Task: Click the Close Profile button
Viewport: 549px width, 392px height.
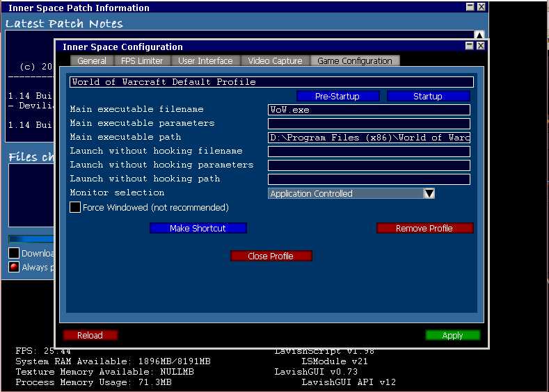Action: 271,256
